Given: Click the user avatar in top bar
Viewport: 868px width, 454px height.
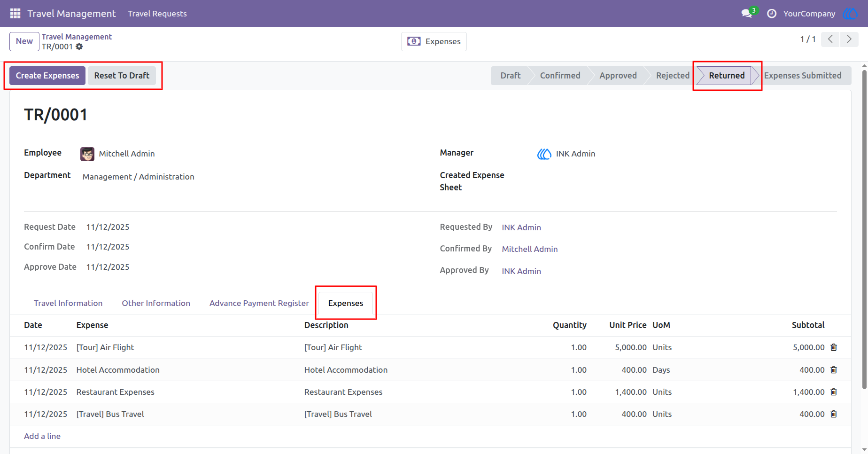Looking at the screenshot, I should pyautogui.click(x=850, y=14).
